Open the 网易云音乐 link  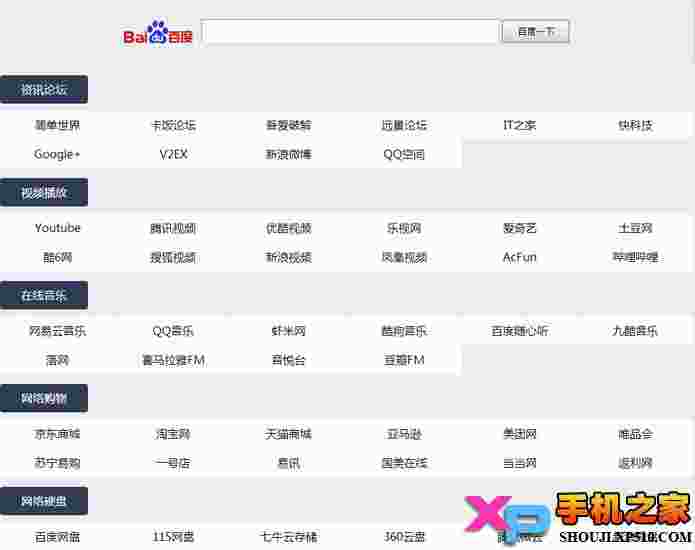point(57,331)
